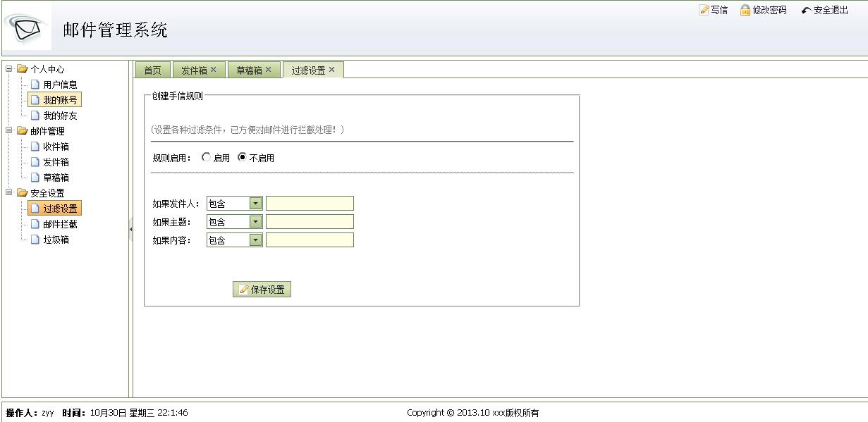Open the 草稿箱 tab
868x422 pixels.
tap(248, 69)
